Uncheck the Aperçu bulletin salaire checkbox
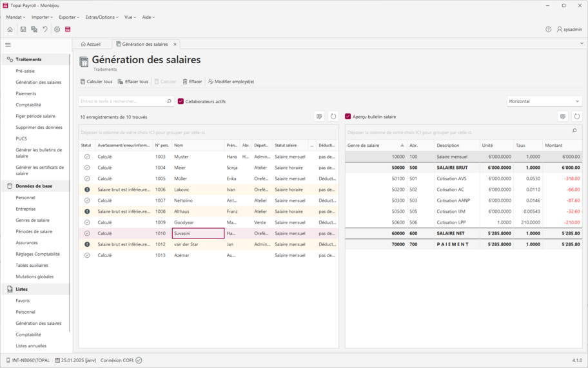The image size is (588, 368). (x=348, y=117)
